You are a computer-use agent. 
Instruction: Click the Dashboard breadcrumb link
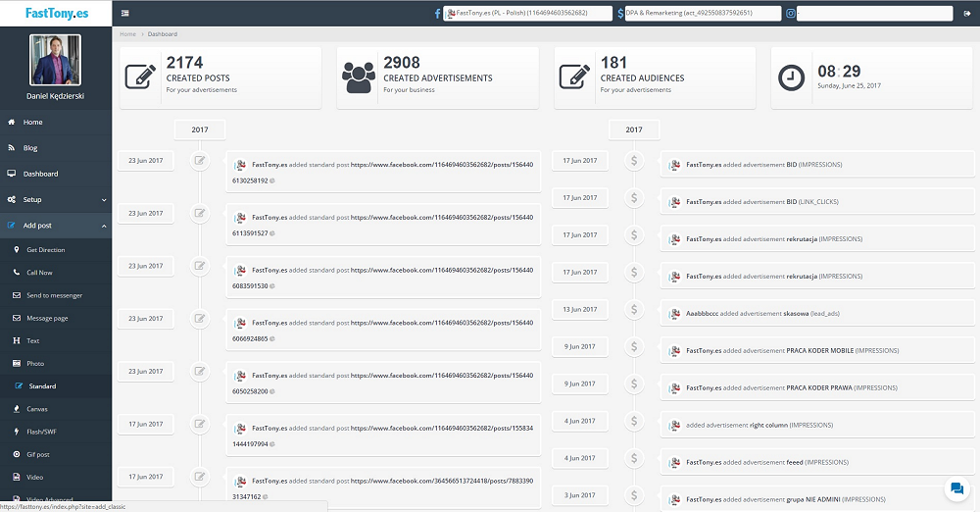pos(163,33)
